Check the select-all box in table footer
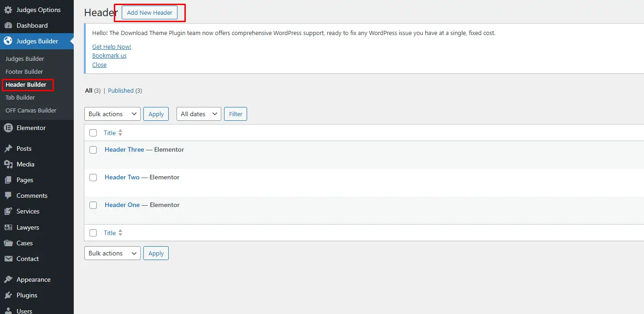 (x=93, y=233)
